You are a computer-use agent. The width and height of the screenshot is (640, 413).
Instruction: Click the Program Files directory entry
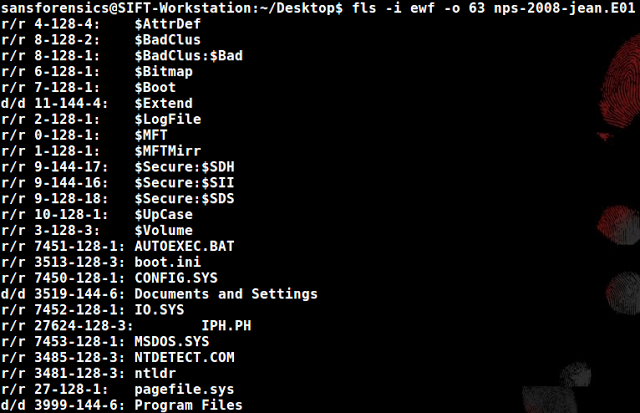(x=189, y=405)
